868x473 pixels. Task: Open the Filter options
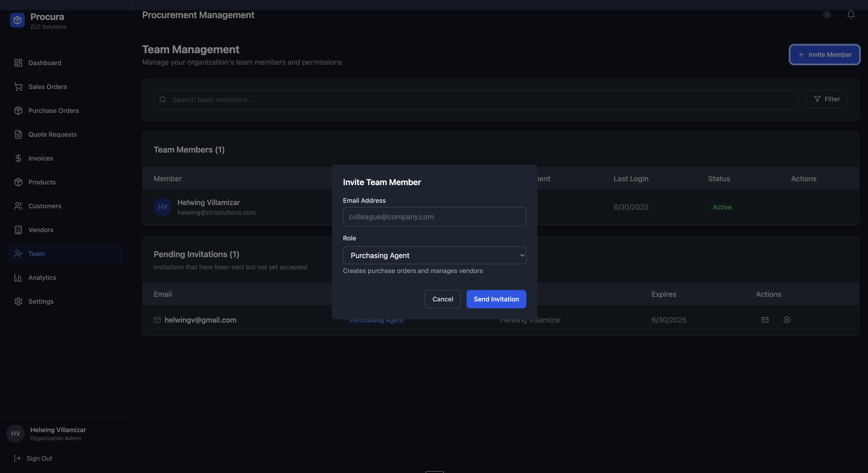pyautogui.click(x=827, y=99)
